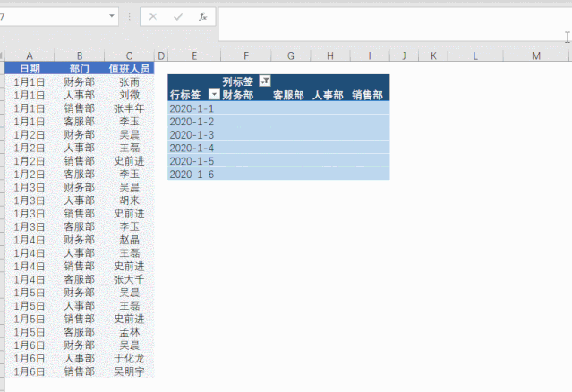The image size is (572, 392).
Task: Click the 销售部 pivot column label
Action: coord(367,94)
